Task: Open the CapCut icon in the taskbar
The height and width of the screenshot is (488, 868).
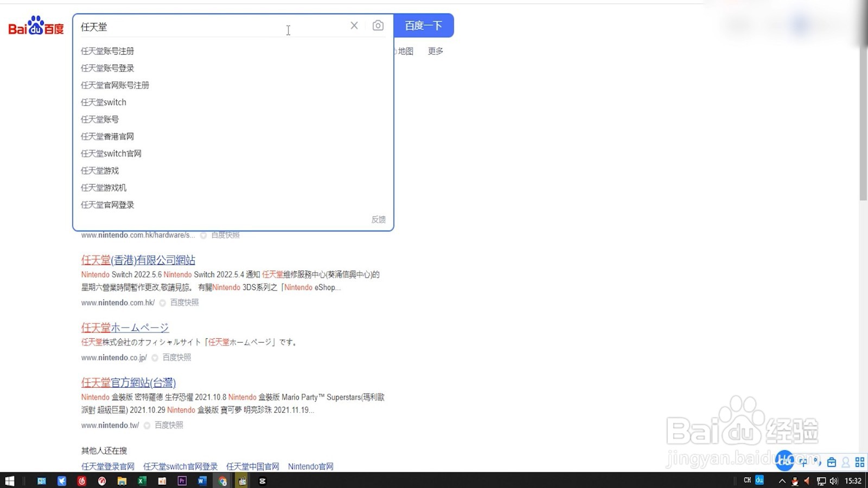Action: pos(263,480)
